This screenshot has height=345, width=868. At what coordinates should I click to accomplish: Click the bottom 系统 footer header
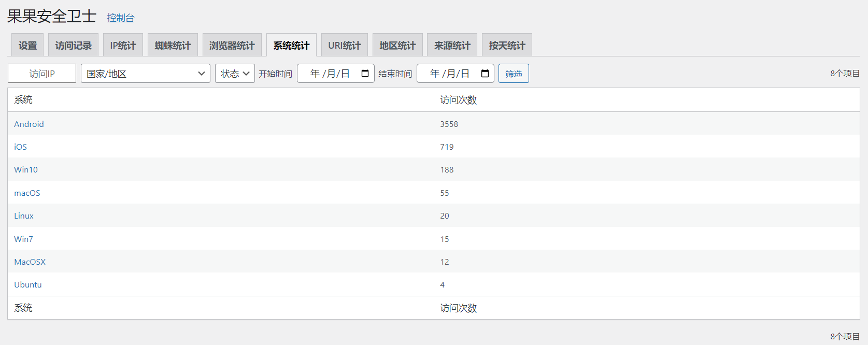(x=23, y=308)
